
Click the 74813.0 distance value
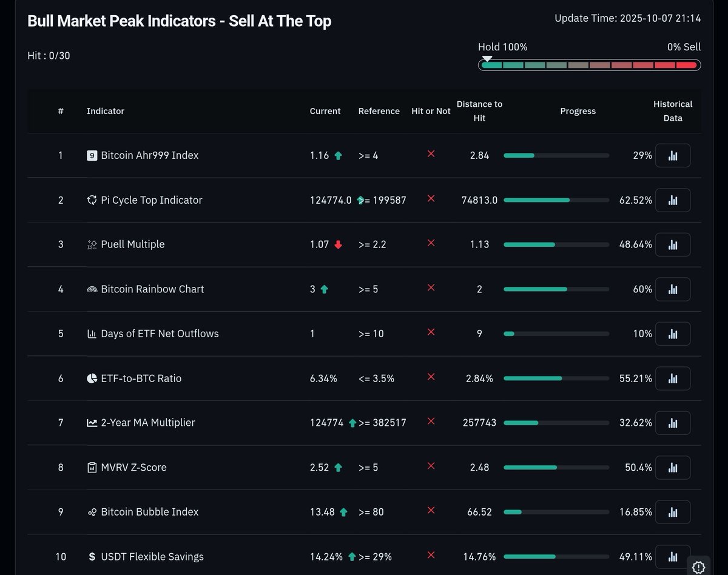pyautogui.click(x=480, y=200)
